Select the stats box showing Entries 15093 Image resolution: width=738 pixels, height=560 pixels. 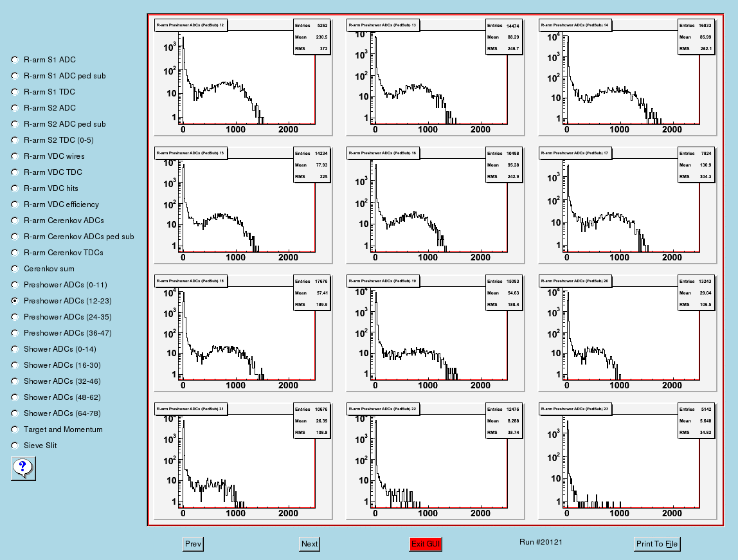coord(503,293)
